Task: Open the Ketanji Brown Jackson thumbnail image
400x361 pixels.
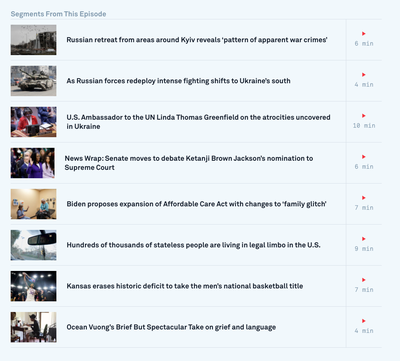Action: [x=32, y=163]
